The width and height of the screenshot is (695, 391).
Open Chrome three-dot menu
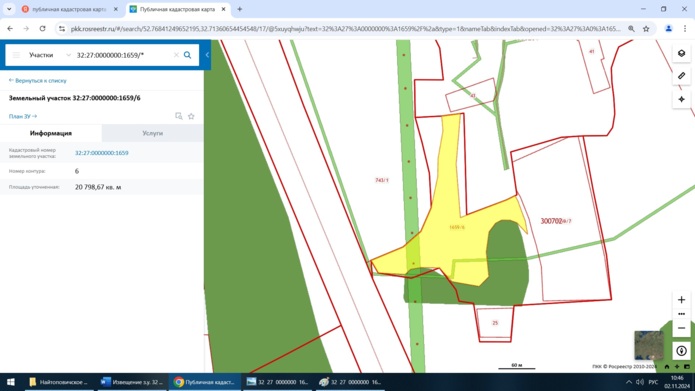pos(685,29)
